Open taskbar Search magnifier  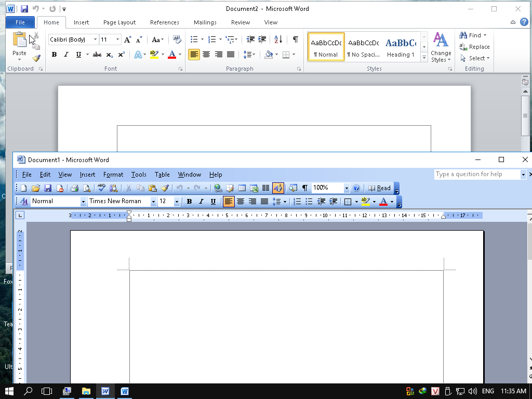click(28, 391)
